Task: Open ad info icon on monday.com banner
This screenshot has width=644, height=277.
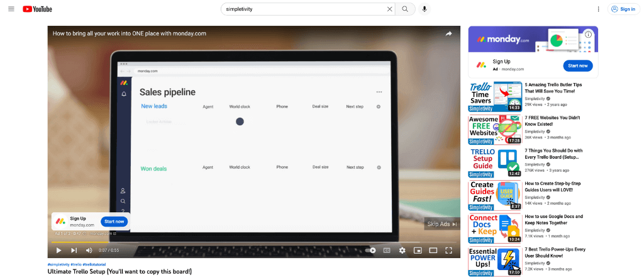Action: pos(588,35)
